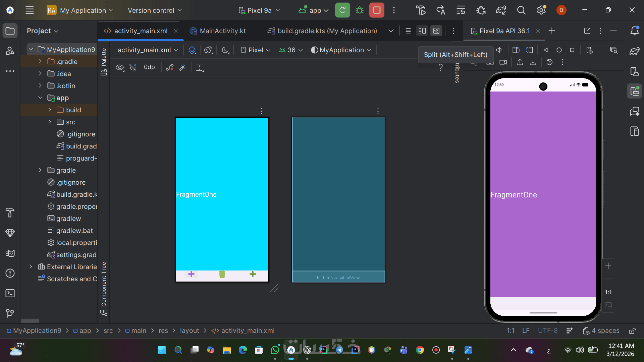Open the Terminal tool window

[10, 293]
